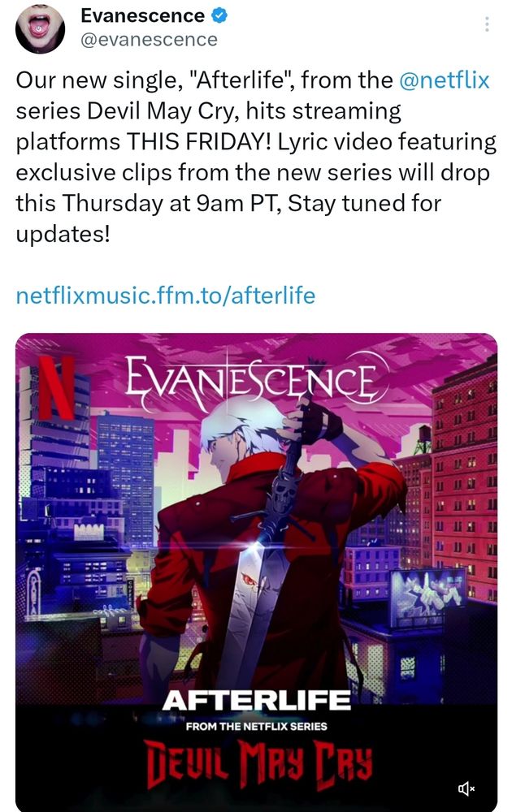Viewport: 512px width, 812px height.
Task: Open the three-dot more options menu
Action: coord(487,24)
